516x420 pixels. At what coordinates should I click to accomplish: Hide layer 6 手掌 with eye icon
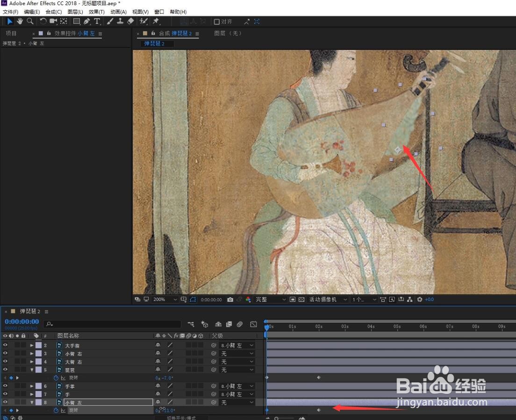pos(5,386)
